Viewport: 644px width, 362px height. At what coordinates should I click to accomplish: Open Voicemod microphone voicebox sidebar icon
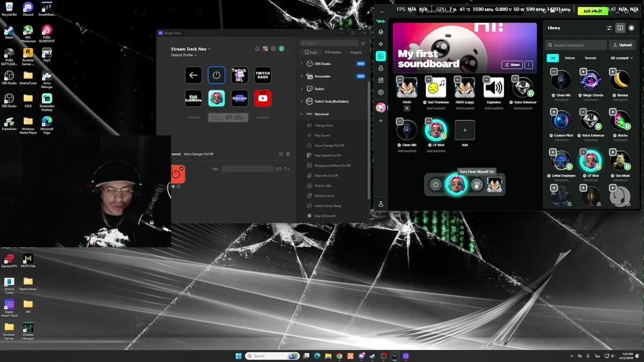click(381, 32)
